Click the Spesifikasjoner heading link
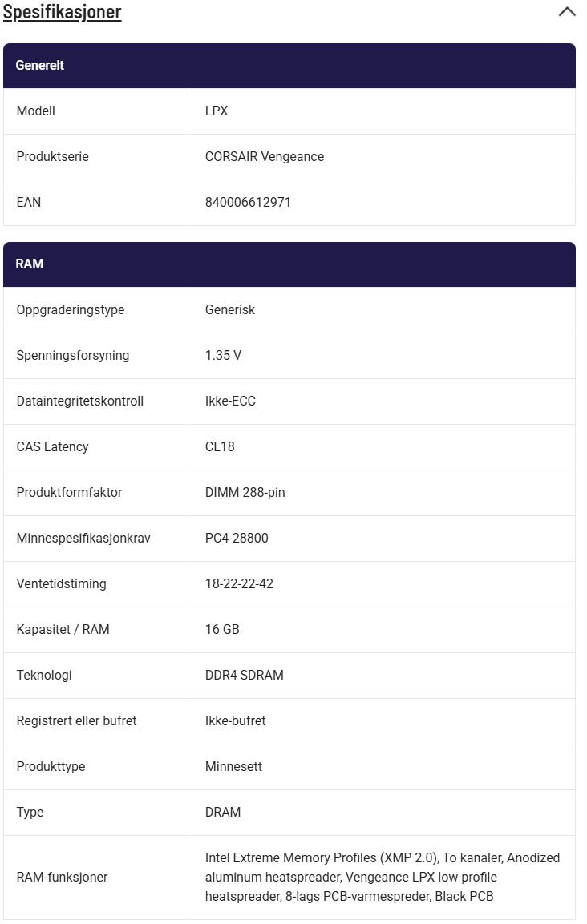The width and height of the screenshot is (587, 924). pos(62,12)
